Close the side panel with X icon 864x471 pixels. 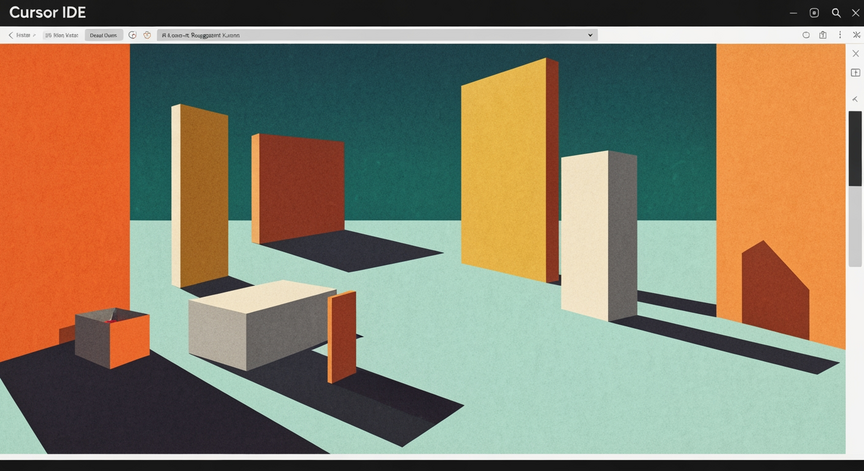click(855, 53)
